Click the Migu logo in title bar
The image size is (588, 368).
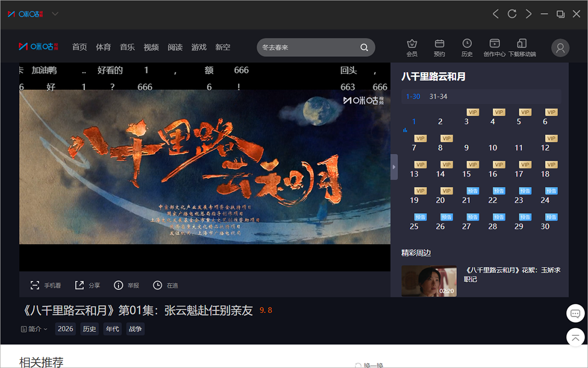pyautogui.click(x=26, y=14)
